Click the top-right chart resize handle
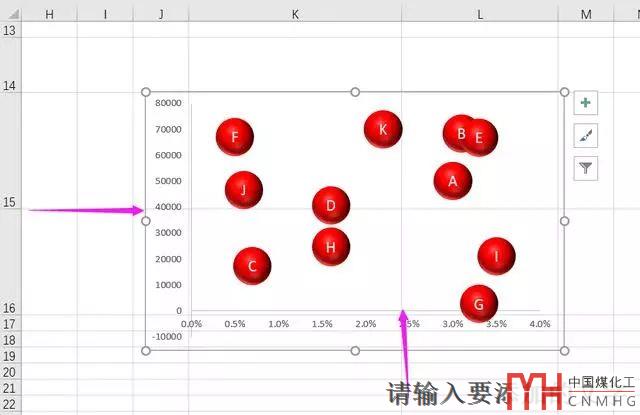This screenshot has height=415, width=640. (564, 92)
